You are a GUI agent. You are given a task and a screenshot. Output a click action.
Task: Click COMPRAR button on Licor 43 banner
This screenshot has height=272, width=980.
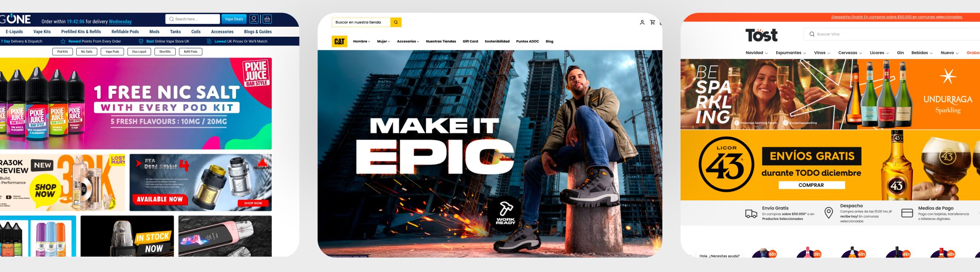[x=812, y=185]
